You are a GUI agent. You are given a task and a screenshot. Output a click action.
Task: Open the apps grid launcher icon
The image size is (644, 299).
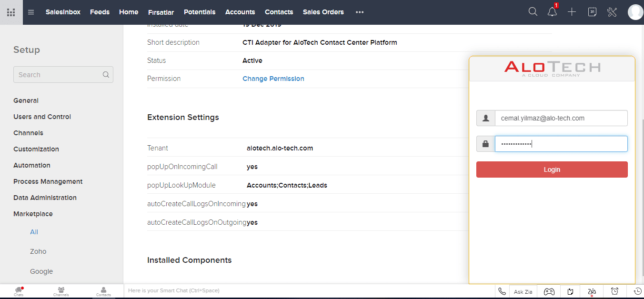(x=11, y=12)
